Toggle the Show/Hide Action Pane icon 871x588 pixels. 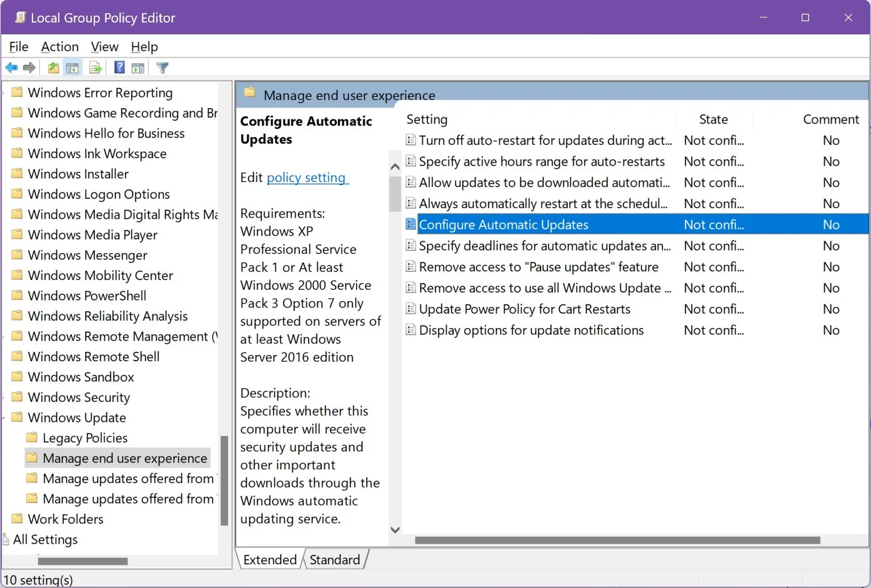(138, 67)
